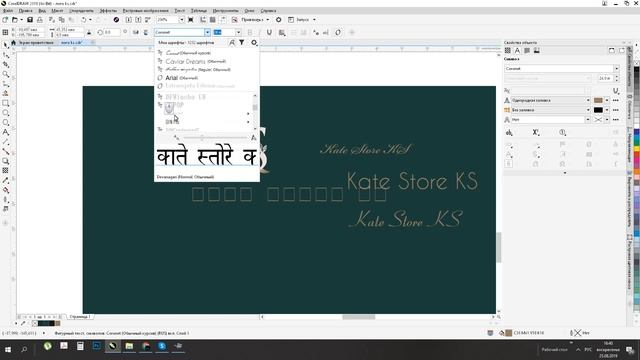Image resolution: width=640 pixels, height=360 pixels.
Task: Open the Effects menu
Action: pyautogui.click(x=108, y=11)
